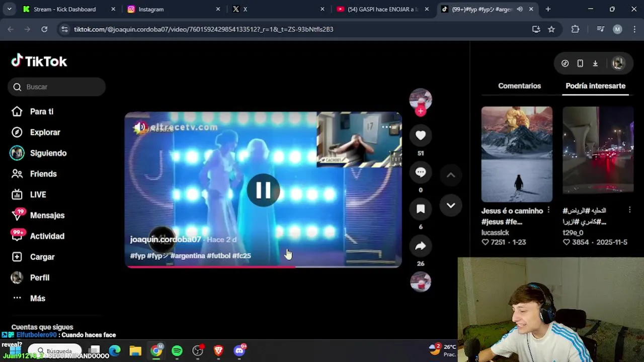Click the Buscar search field

pyautogui.click(x=56, y=87)
